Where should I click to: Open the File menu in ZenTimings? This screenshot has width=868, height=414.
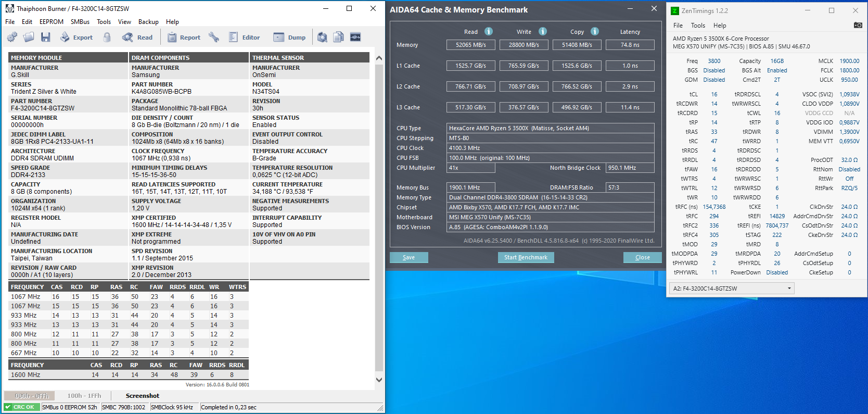678,26
